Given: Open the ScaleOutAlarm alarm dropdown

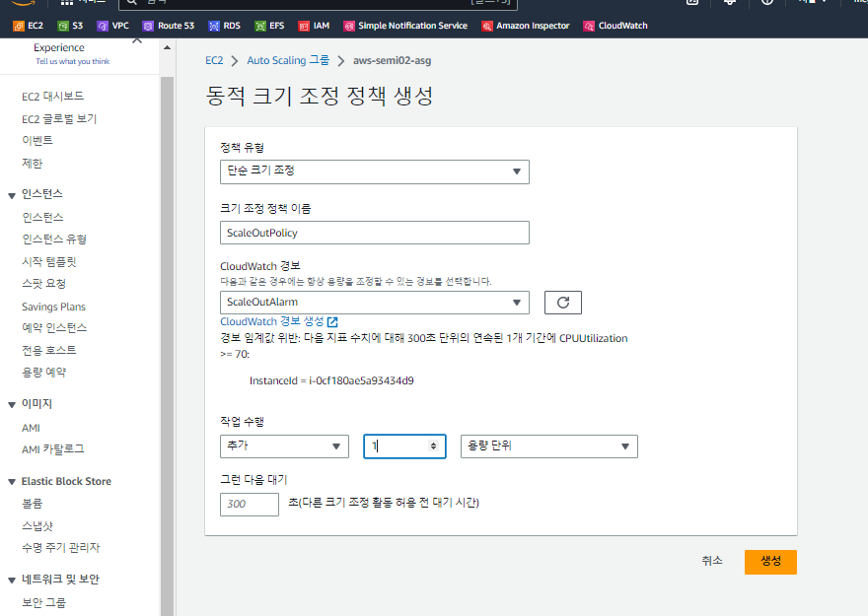Looking at the screenshot, I should click(x=375, y=303).
